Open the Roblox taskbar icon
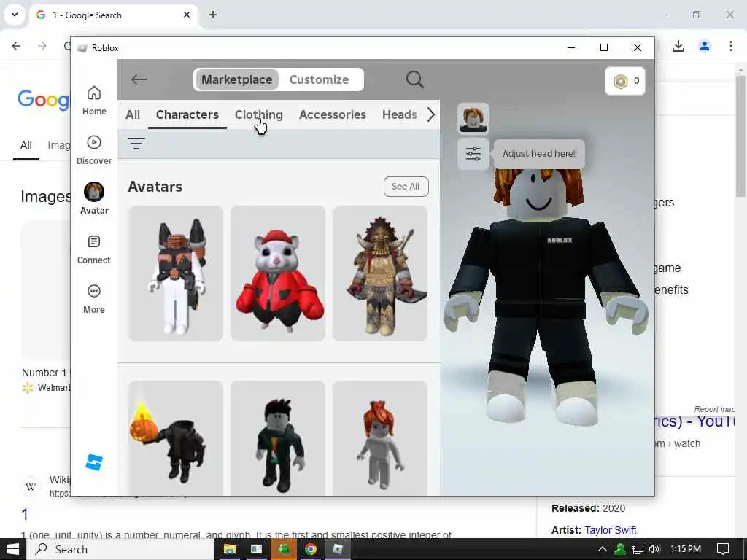The width and height of the screenshot is (747, 560). pos(338,550)
